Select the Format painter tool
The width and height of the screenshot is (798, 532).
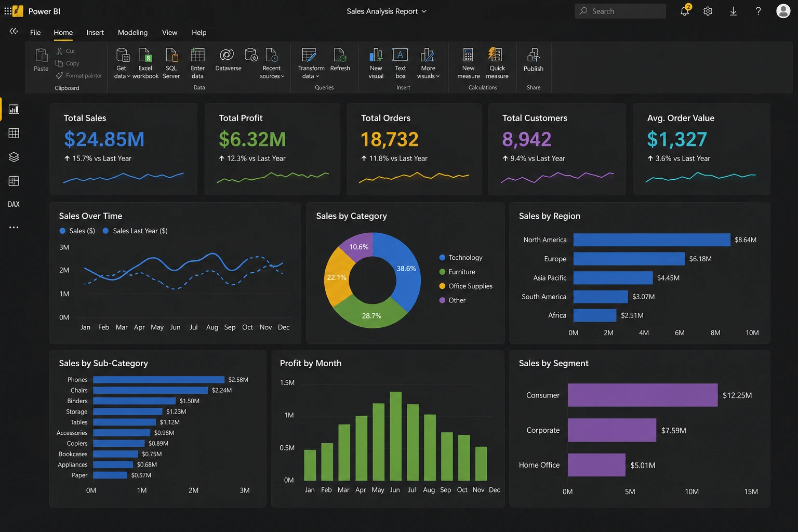pos(79,75)
